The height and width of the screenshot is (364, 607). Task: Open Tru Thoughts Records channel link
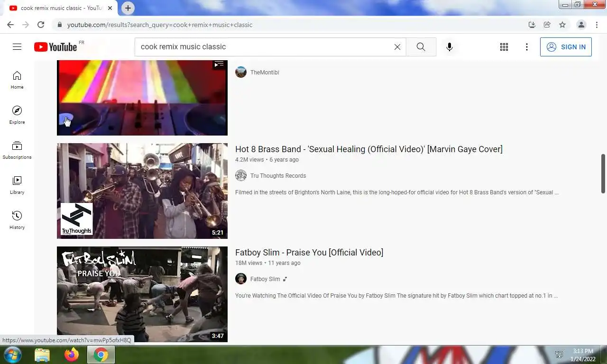(x=278, y=176)
